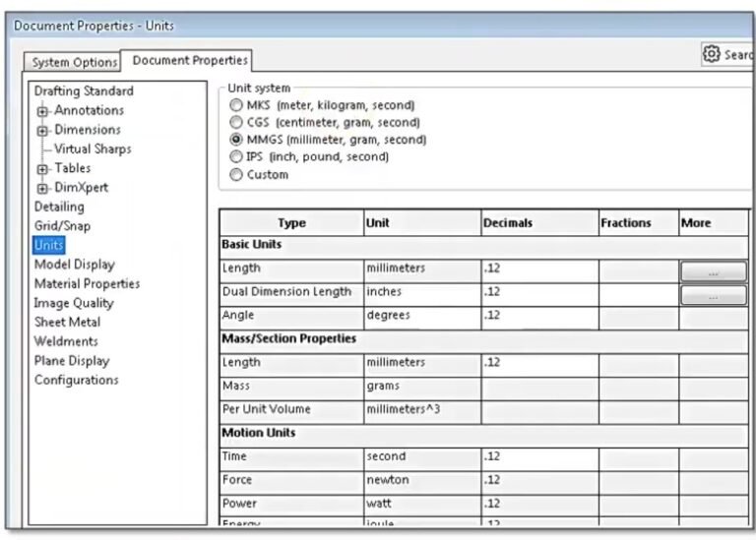Click the Annotations label in tree

tap(89, 110)
